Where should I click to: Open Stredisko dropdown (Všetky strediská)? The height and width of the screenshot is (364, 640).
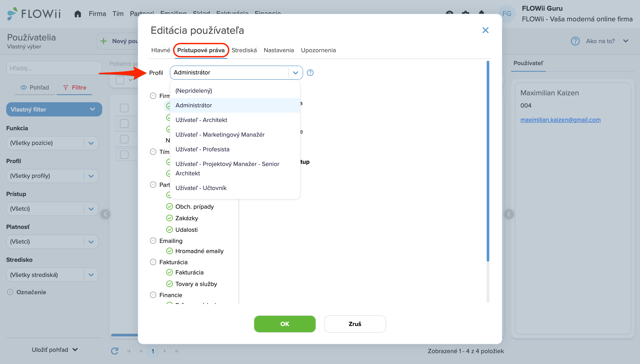coord(52,275)
